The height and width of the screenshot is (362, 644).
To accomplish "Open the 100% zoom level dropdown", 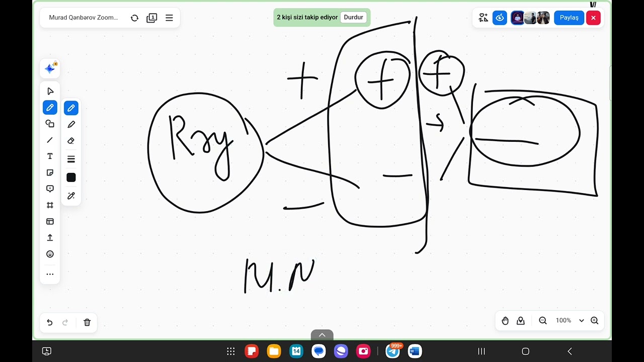I will (570, 320).
